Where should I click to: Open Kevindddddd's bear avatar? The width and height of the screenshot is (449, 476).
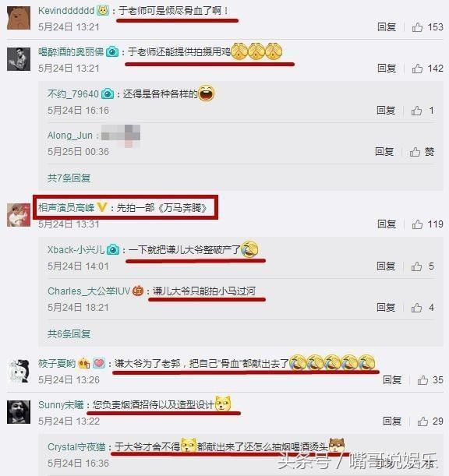(19, 18)
